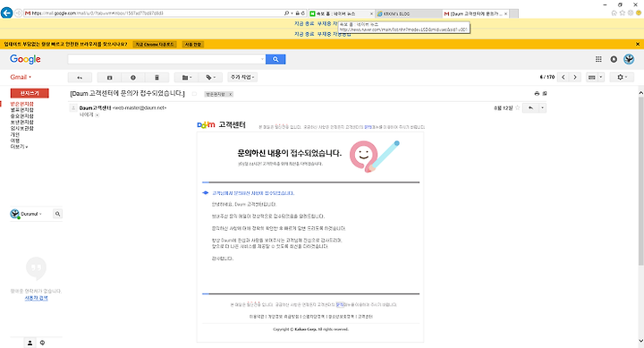Switch to the BLOG browser tab

[x=409, y=13]
